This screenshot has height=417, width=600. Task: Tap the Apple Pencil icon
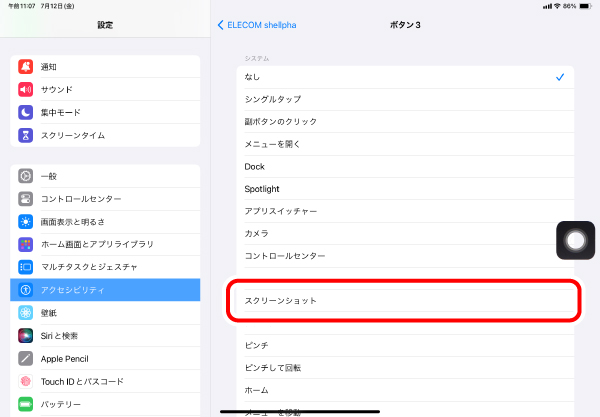tap(25, 358)
